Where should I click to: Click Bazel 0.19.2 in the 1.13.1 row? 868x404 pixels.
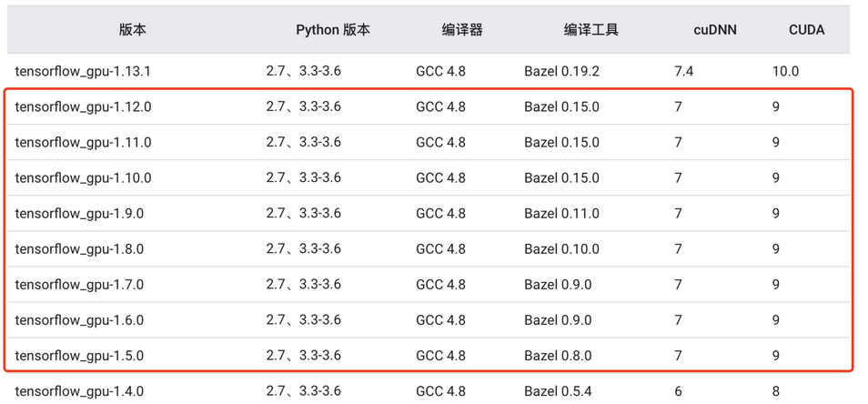pyautogui.click(x=562, y=71)
